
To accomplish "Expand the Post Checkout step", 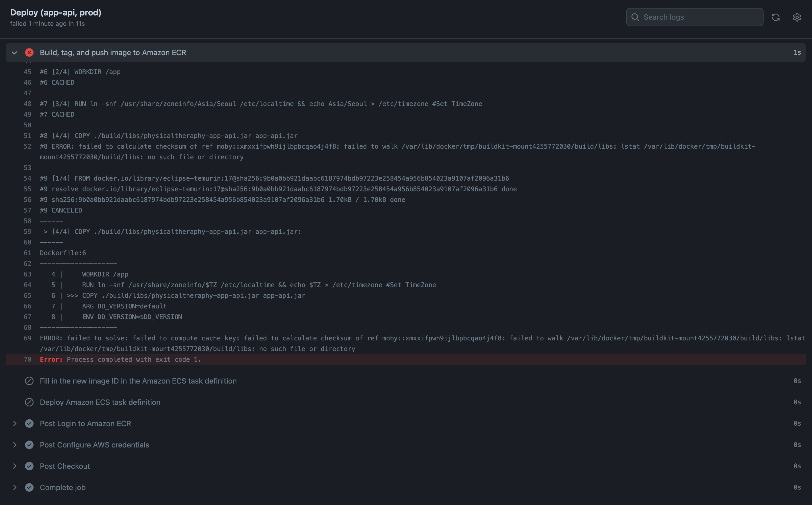I will (15, 466).
